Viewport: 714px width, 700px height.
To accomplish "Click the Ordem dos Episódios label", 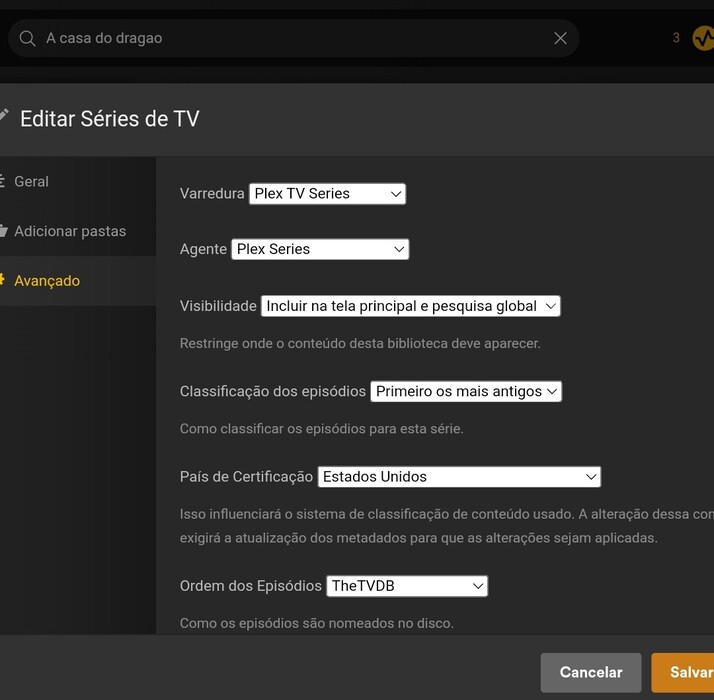I will 250,586.
